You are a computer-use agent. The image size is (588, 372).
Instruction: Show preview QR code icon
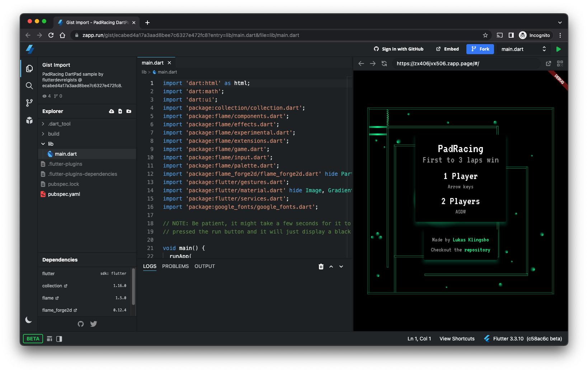[560, 63]
